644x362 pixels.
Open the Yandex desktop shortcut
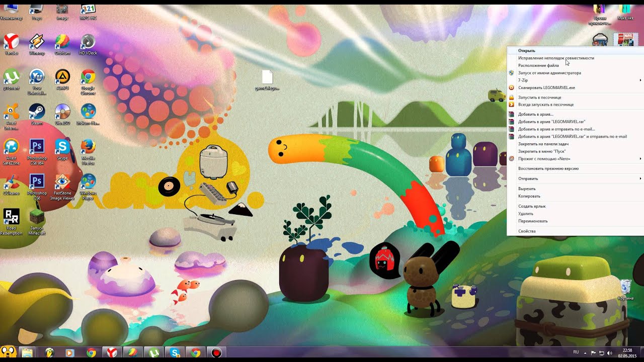(x=11, y=44)
